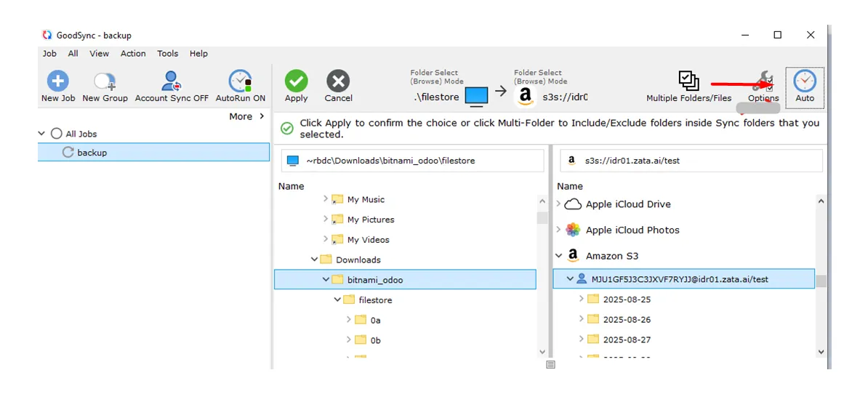Expand Apple iCloud Photos
Screen dimensions: 868x394
tap(558, 230)
